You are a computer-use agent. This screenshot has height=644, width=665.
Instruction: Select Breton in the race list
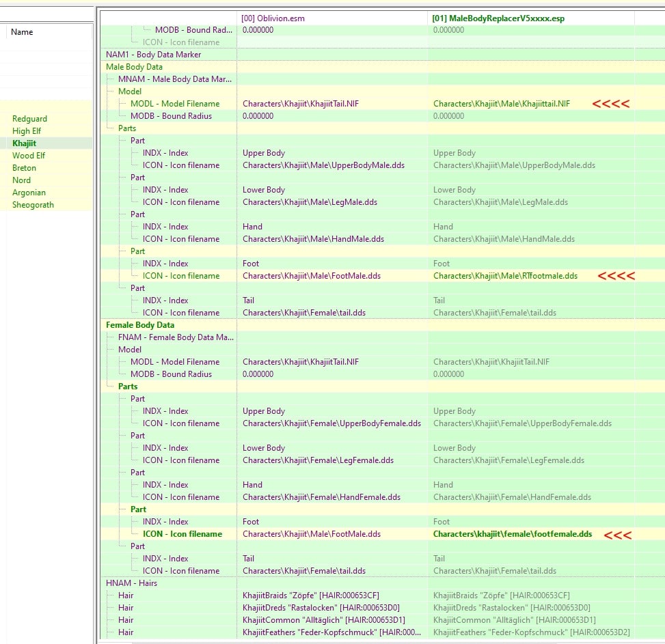[x=24, y=168]
